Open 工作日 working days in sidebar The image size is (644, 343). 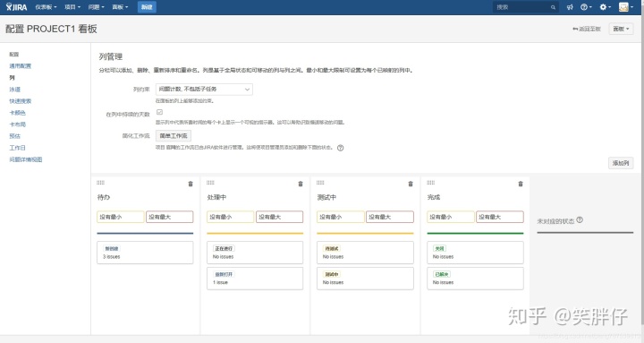17,148
